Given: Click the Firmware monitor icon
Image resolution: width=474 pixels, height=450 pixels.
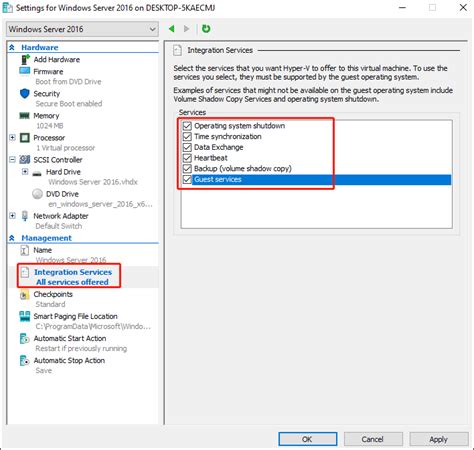Looking at the screenshot, I should (x=25, y=71).
